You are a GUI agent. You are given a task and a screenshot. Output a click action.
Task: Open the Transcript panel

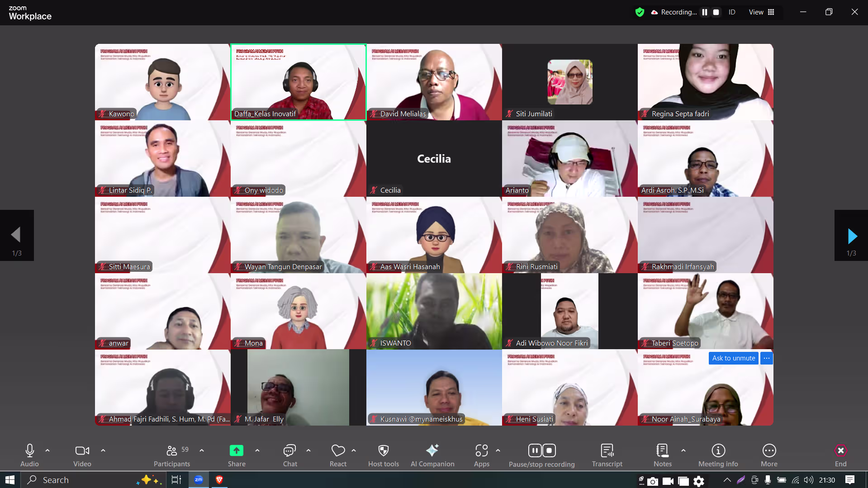pyautogui.click(x=607, y=455)
